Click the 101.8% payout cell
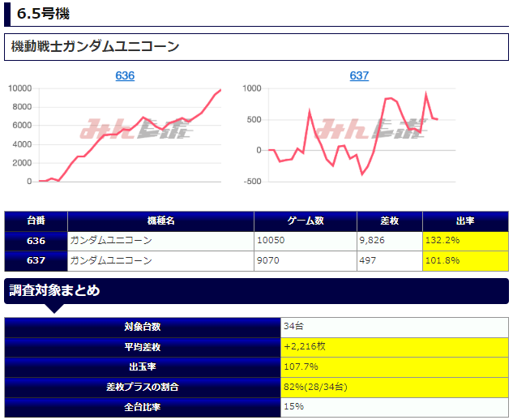The width and height of the screenshot is (513, 420). click(465, 261)
